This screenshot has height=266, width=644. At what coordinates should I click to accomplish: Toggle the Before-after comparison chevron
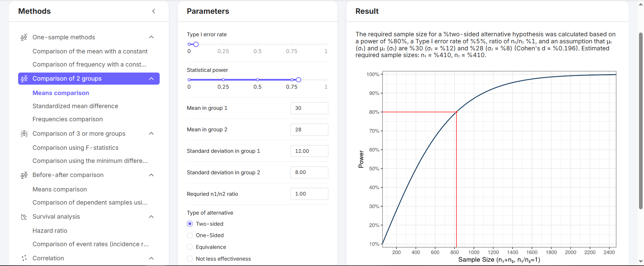click(151, 175)
